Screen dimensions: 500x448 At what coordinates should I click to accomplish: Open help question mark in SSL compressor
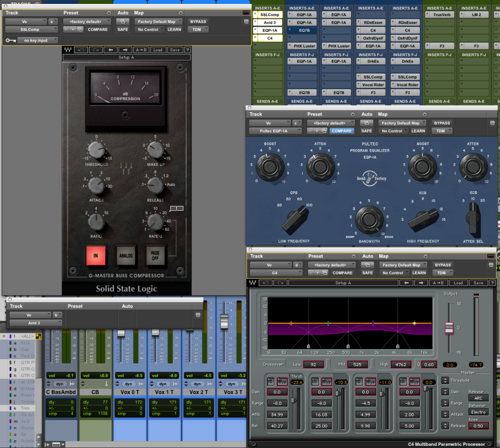point(187,50)
